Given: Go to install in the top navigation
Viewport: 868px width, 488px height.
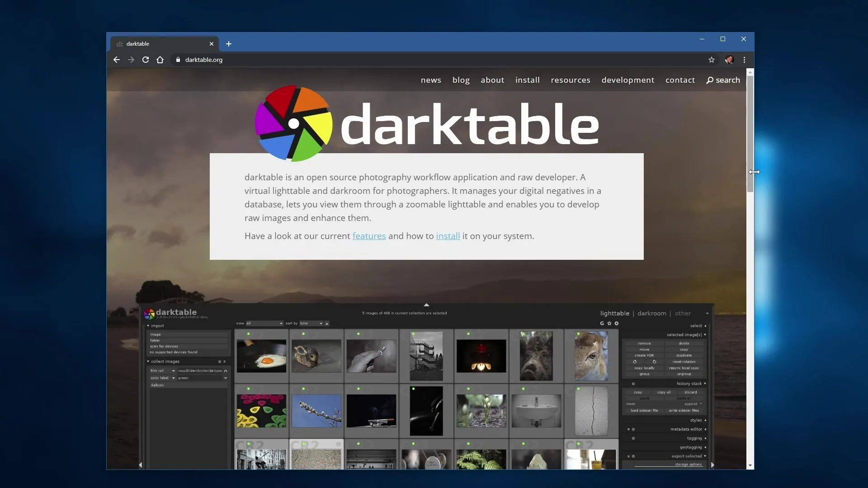Looking at the screenshot, I should tap(528, 80).
